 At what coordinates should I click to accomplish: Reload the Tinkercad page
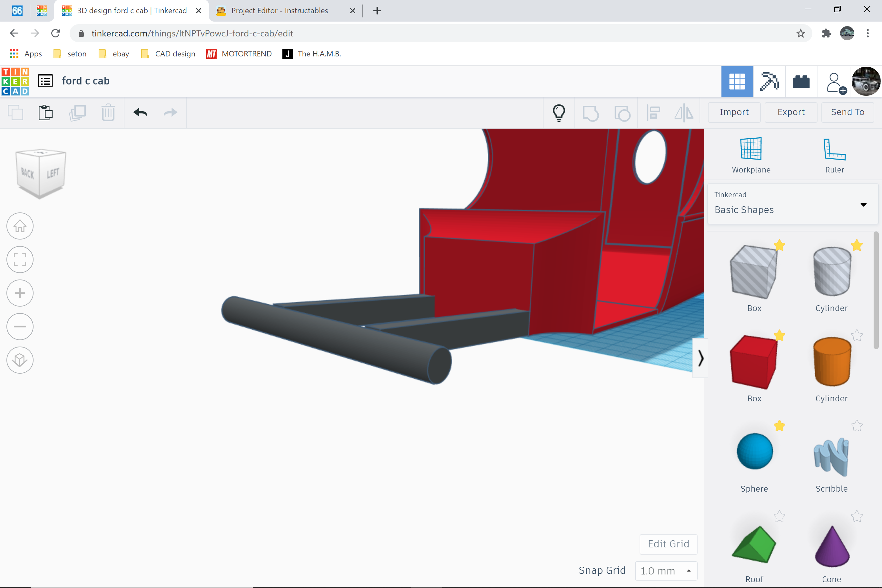pyautogui.click(x=55, y=34)
